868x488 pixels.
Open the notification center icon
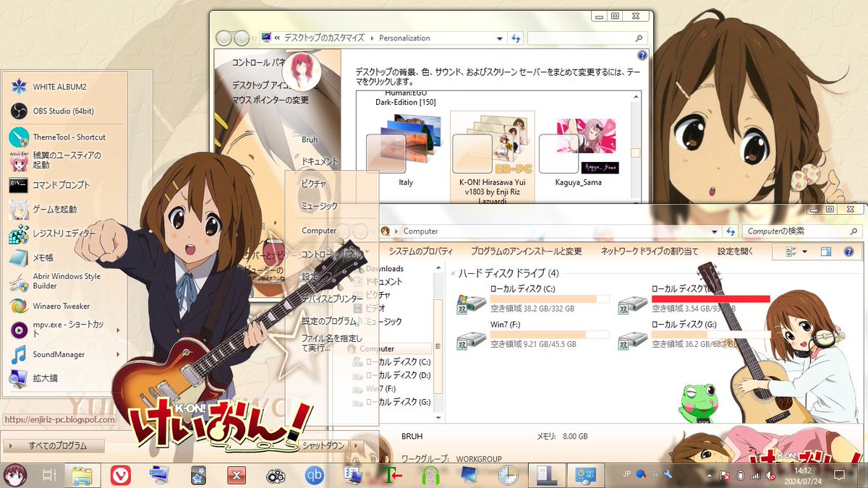839,475
